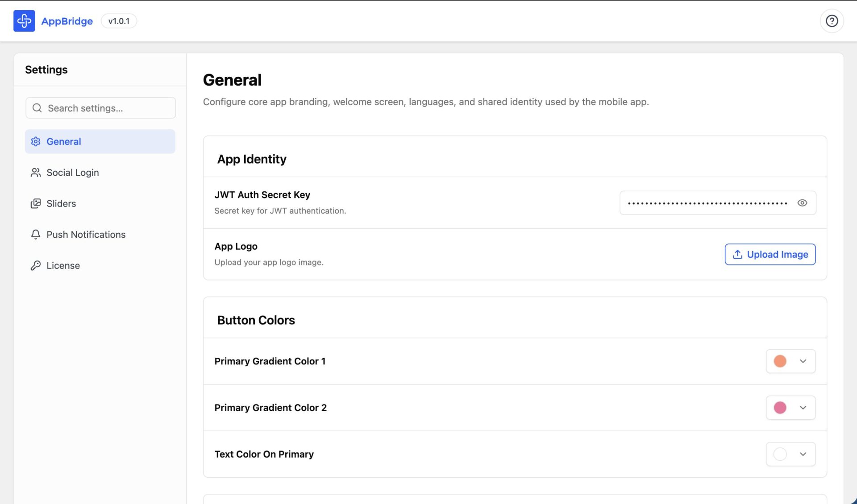Image resolution: width=857 pixels, height=504 pixels.
Task: Click the v1.0.1 version badge
Action: point(119,21)
